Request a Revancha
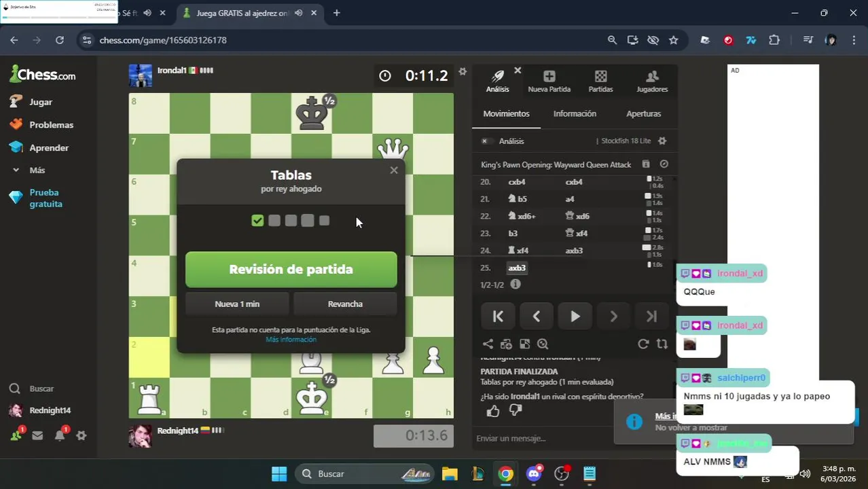The height and width of the screenshot is (489, 868). click(345, 304)
